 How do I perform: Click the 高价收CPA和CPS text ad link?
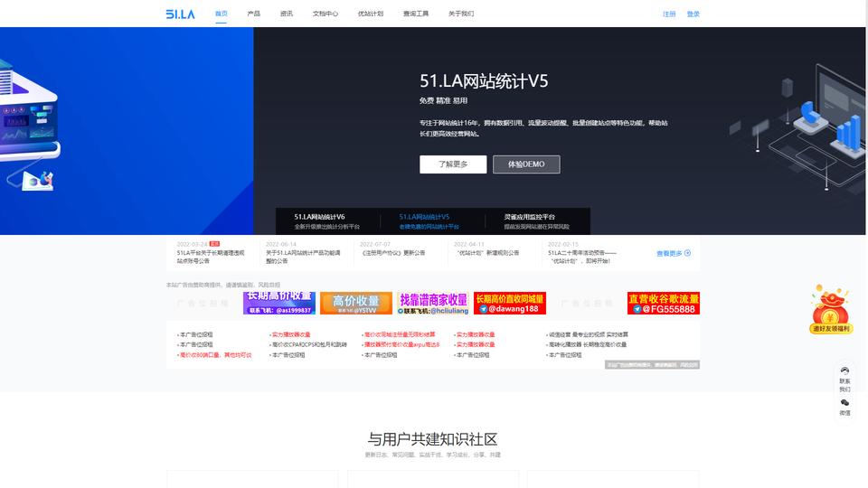coord(309,344)
